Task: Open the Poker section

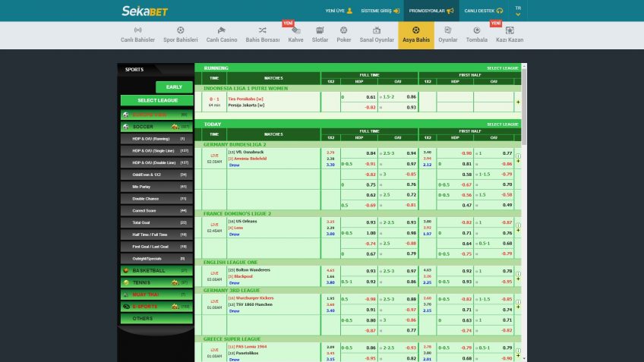Action: [x=344, y=35]
